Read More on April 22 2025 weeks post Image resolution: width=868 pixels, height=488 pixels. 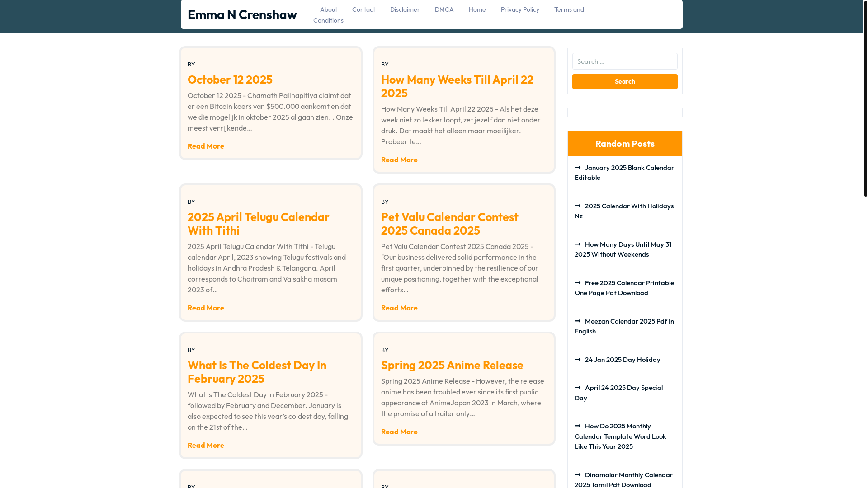(x=399, y=160)
